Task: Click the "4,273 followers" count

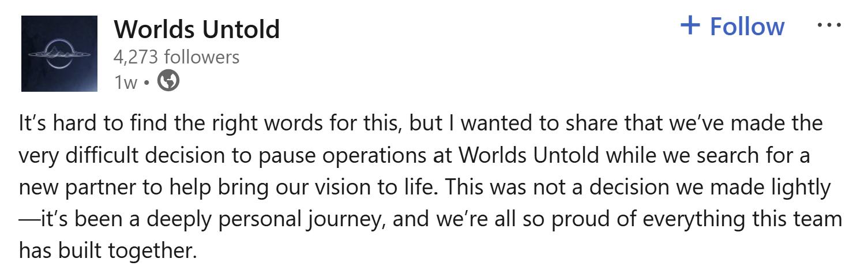Action: [x=176, y=57]
